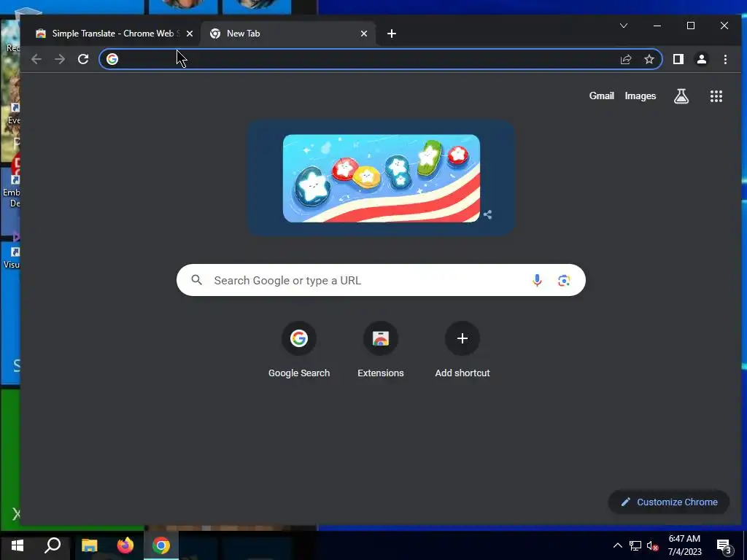Click the Google icon in the address bar
Viewport: 747px width, 560px height.
pyautogui.click(x=112, y=59)
